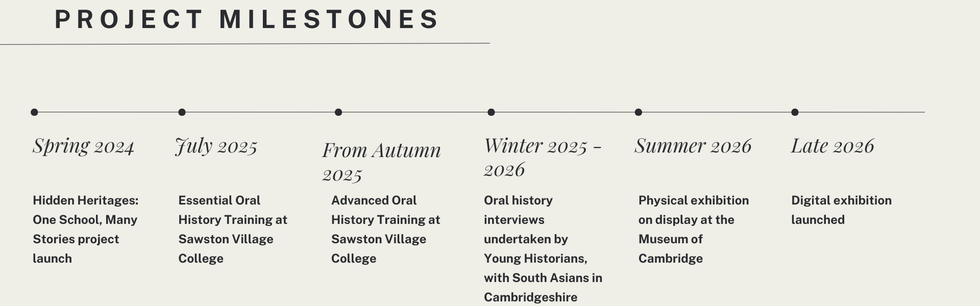
Task: Select the timeline marker above Late 2026
Action: pos(795,112)
